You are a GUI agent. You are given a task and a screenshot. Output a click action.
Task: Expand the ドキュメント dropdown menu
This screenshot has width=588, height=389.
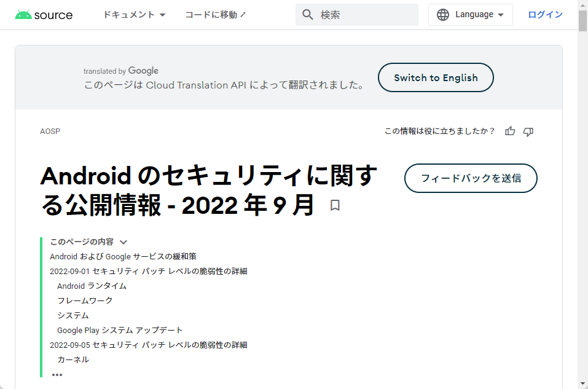click(x=135, y=14)
